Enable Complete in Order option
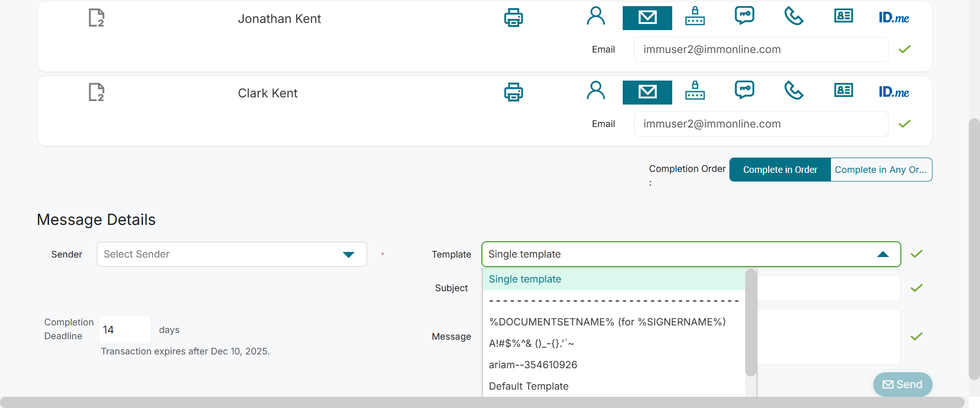 pos(780,170)
